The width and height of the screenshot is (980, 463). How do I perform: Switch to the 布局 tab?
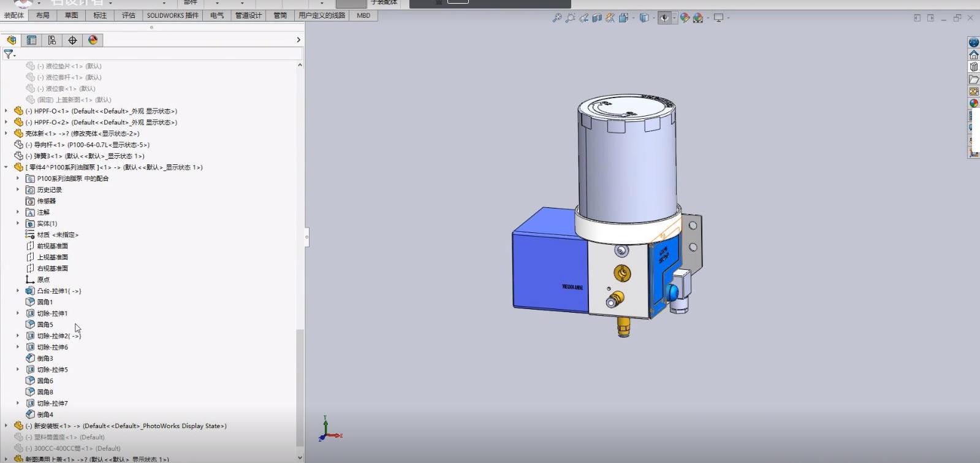point(42,15)
